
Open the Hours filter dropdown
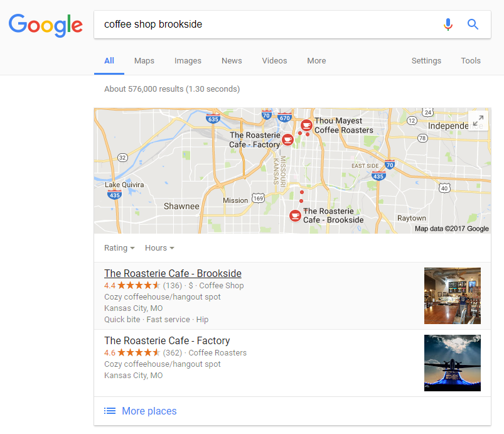159,248
